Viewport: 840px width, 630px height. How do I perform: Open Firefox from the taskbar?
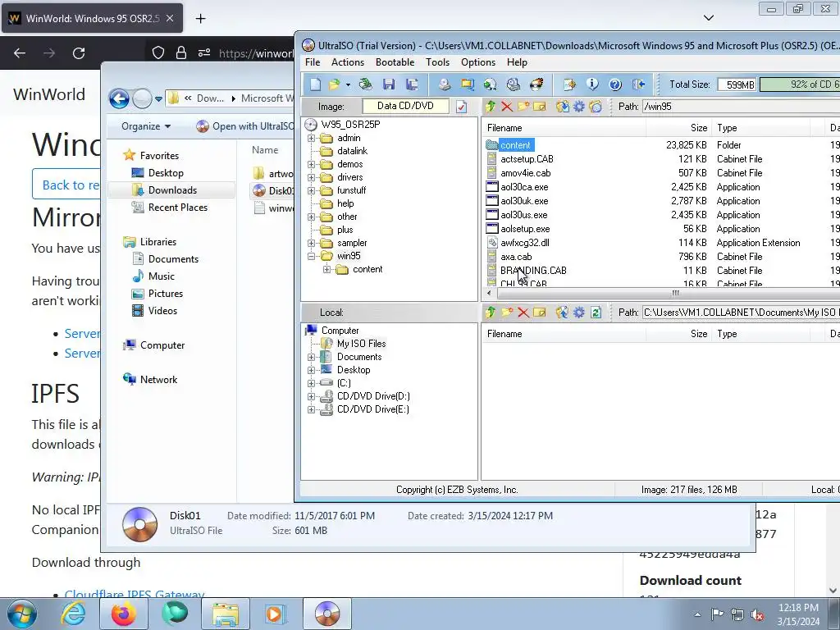click(x=123, y=614)
